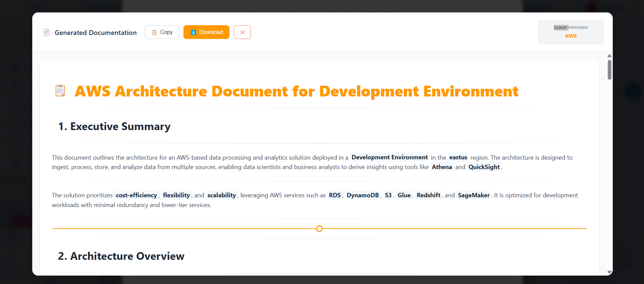
Task: Click the Copy button
Action: [x=162, y=32]
